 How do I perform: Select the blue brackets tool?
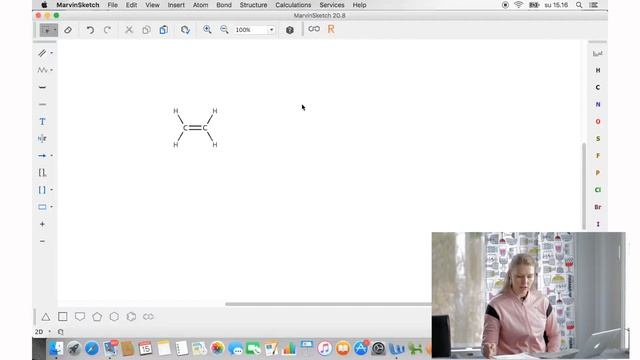(42, 190)
